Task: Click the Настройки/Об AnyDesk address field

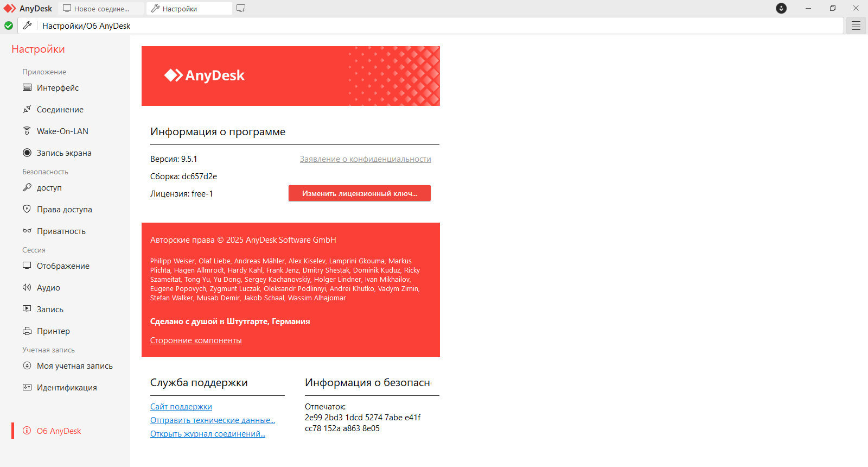Action: click(434, 26)
